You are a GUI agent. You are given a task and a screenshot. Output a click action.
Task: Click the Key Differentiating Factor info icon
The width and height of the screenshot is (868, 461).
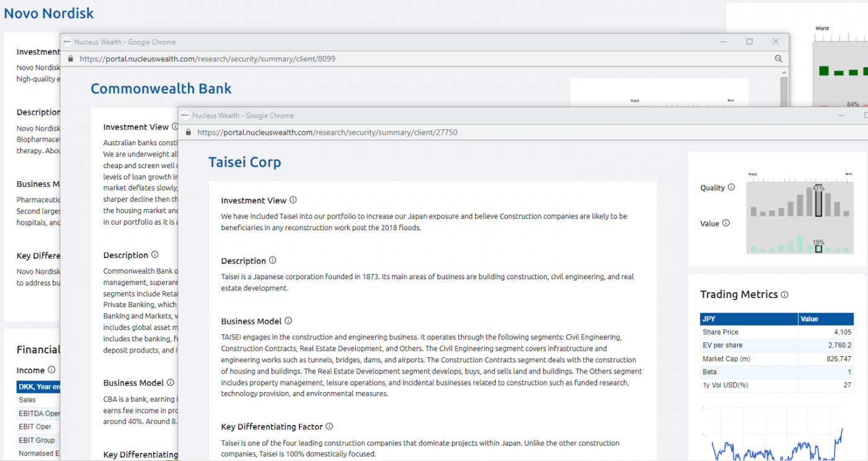[x=329, y=426]
